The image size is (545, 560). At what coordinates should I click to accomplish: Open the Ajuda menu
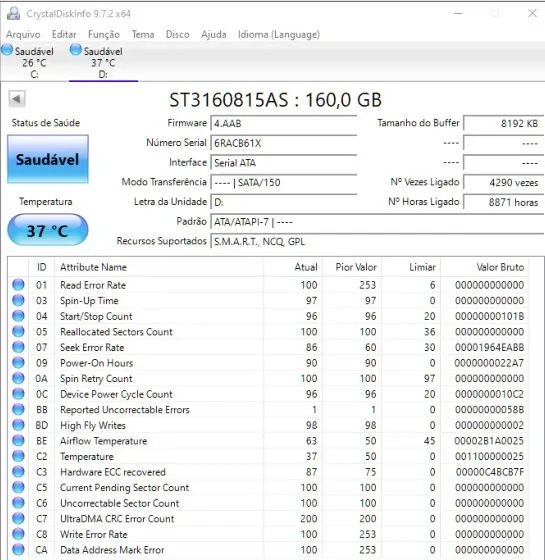click(214, 35)
